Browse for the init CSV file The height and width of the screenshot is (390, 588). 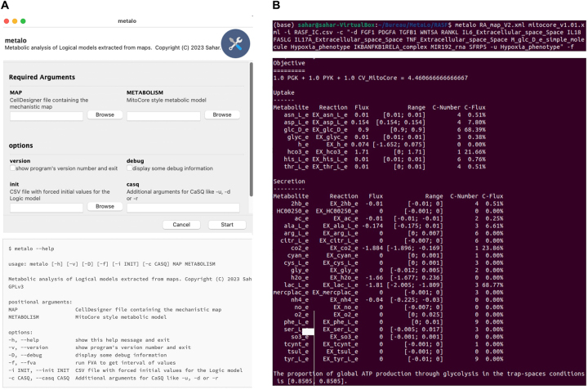point(105,207)
